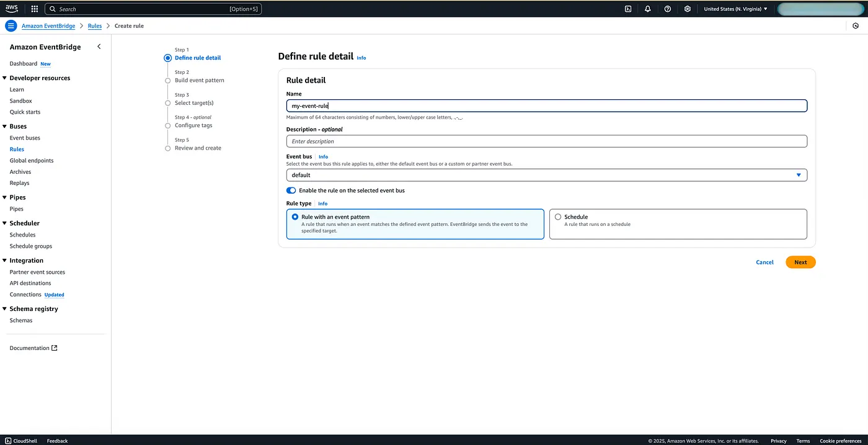Open Replays in sidebar

pyautogui.click(x=19, y=183)
